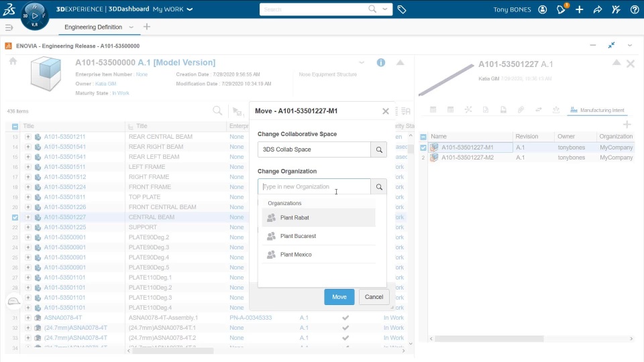
Task: Open the PN-A-00345333 link
Action: 250,318
